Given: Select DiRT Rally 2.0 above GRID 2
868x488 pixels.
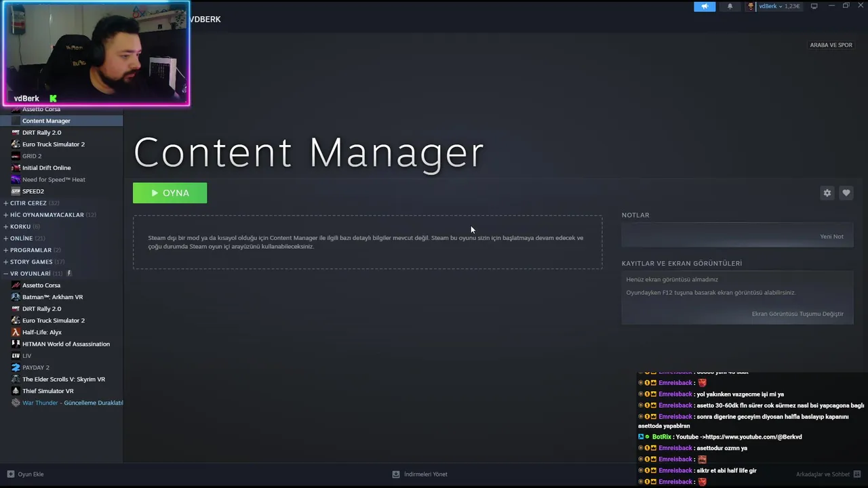Looking at the screenshot, I should 41,133.
